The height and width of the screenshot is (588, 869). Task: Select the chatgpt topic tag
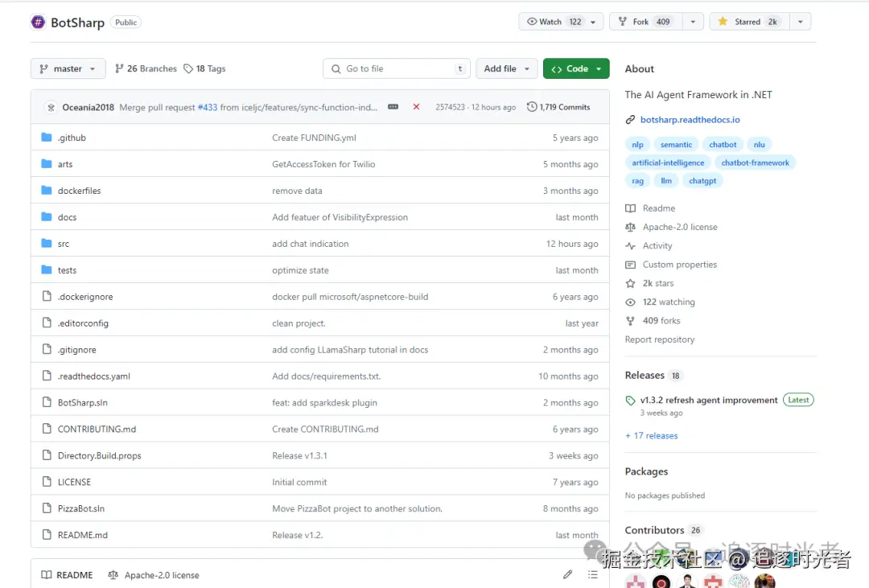(702, 181)
